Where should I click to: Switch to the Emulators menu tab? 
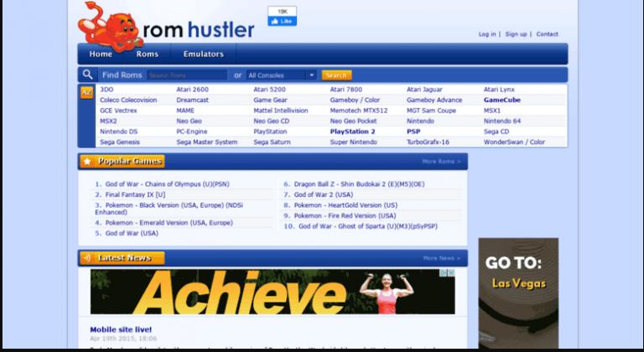click(204, 54)
